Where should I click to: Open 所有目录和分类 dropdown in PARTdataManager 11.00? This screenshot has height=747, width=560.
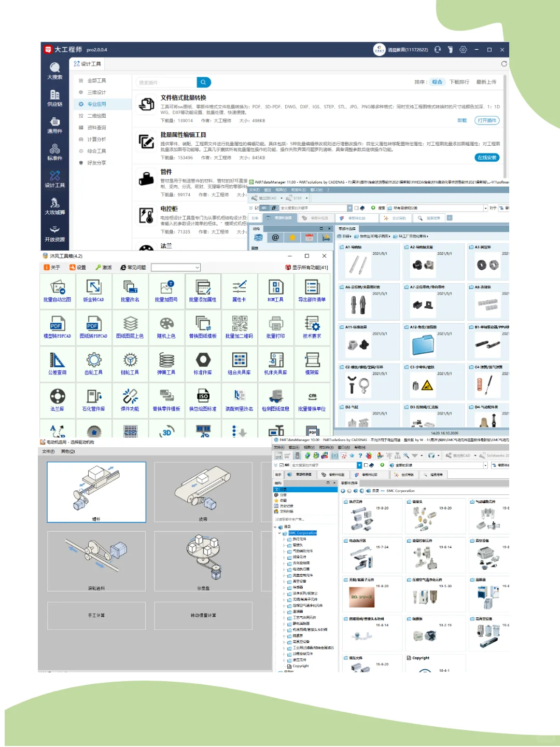point(485,208)
